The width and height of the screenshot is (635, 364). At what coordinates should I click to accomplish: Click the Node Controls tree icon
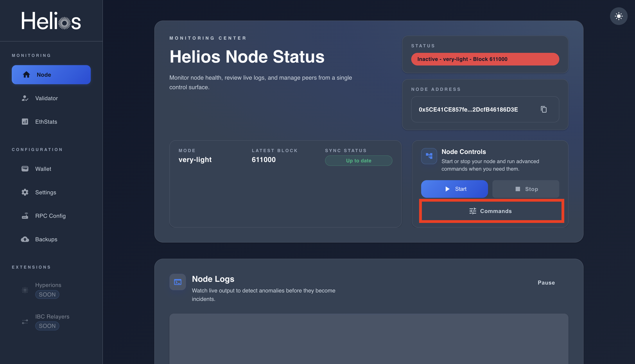coord(429,156)
